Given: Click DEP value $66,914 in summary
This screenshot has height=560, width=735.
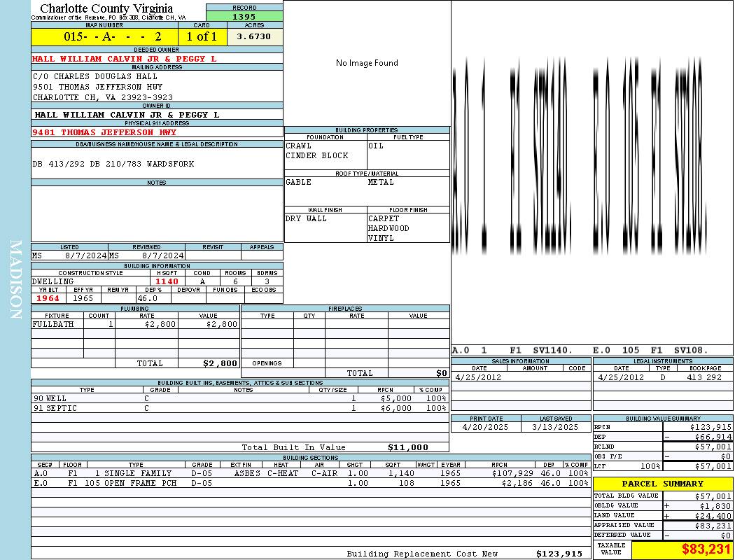Looking at the screenshot, I should point(713,437).
